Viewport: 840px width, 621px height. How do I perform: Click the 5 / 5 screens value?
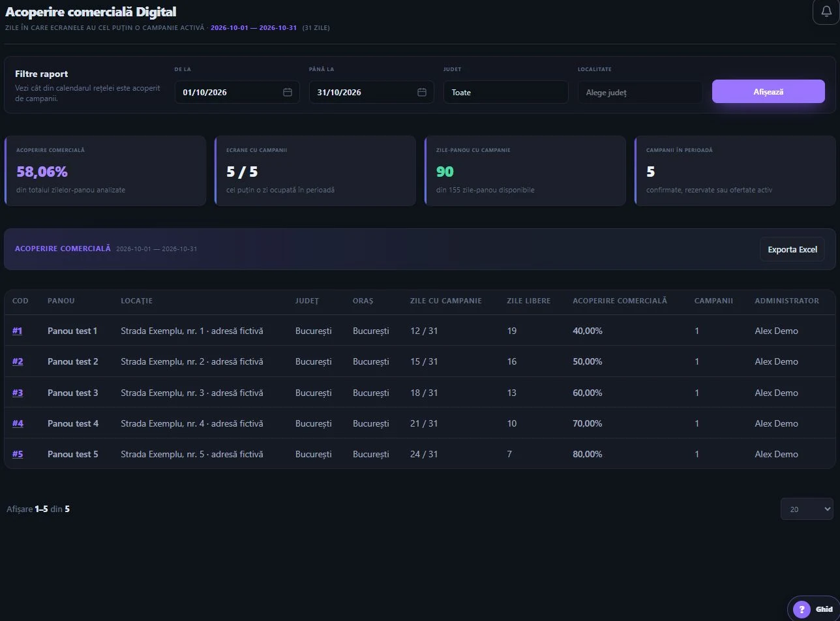(242, 172)
